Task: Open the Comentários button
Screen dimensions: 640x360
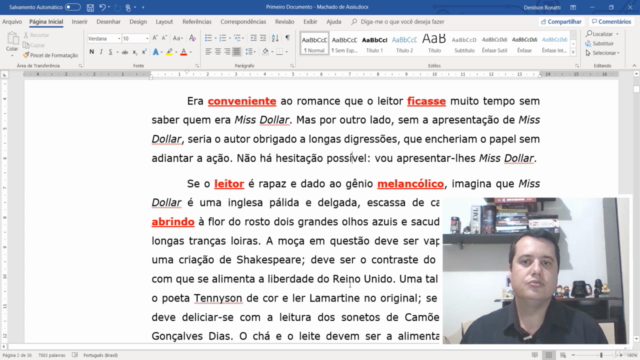Action: click(611, 22)
